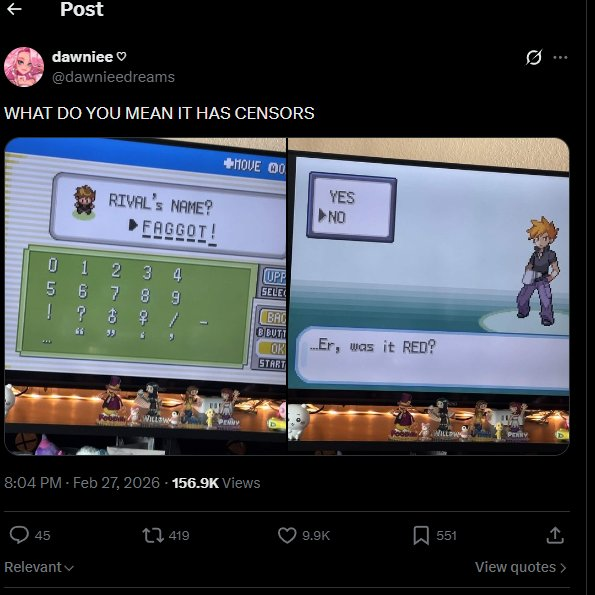The width and height of the screenshot is (595, 595).
Task: Click the chevron next to View quotes
Action: 563,568
